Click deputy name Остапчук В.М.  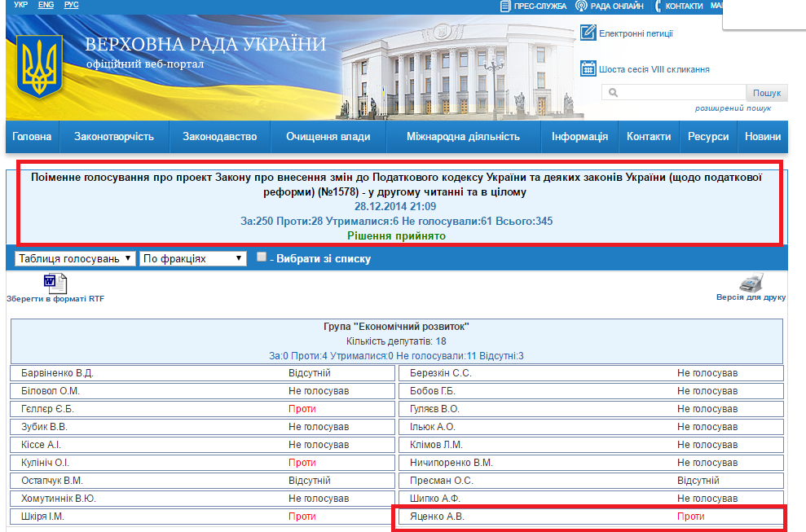52,481
